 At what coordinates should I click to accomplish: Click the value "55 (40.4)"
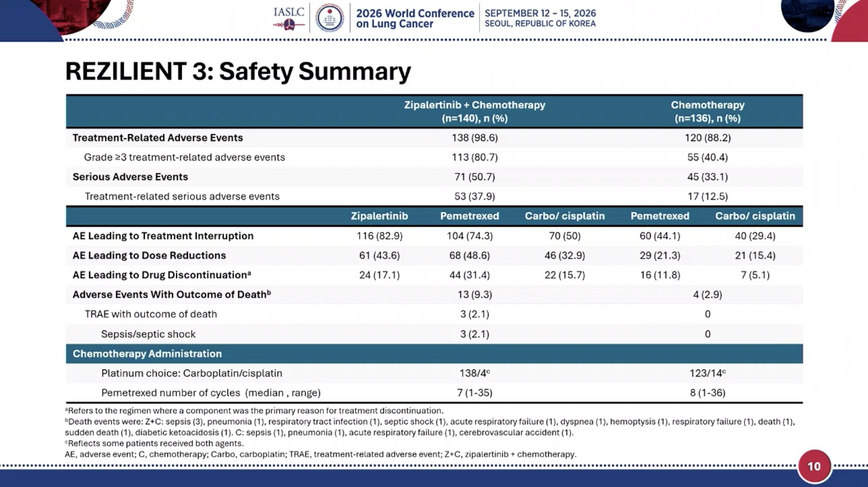pyautogui.click(x=707, y=157)
